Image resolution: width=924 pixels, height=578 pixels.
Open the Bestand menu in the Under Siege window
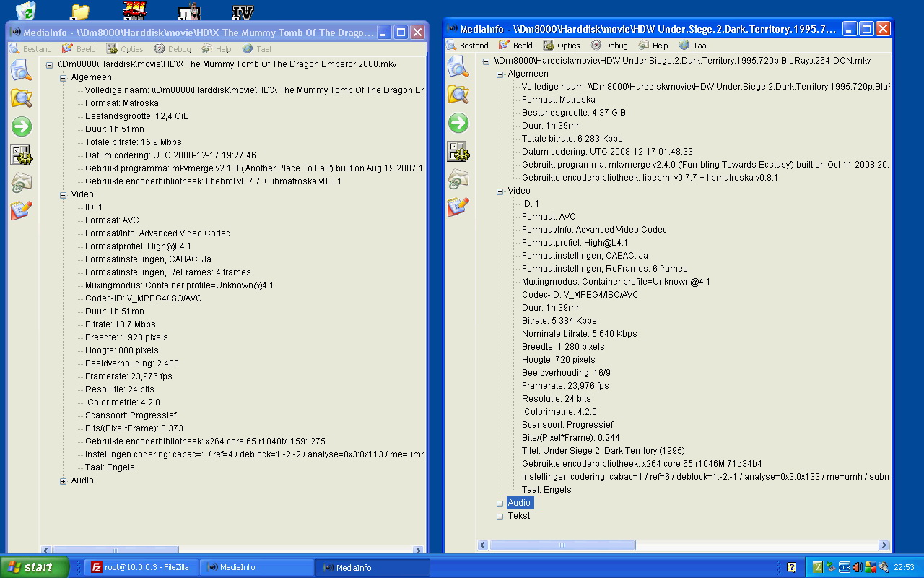tap(467, 46)
